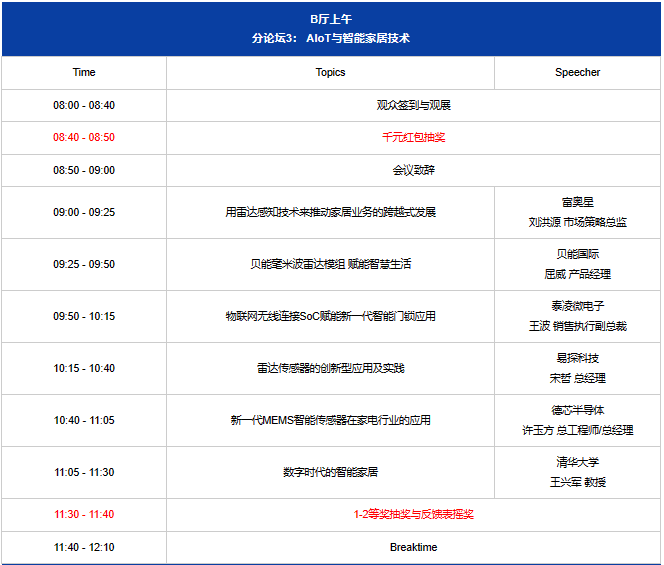Select the '08:50 - 09:00' time cell
The height and width of the screenshot is (565, 664).
[84, 170]
